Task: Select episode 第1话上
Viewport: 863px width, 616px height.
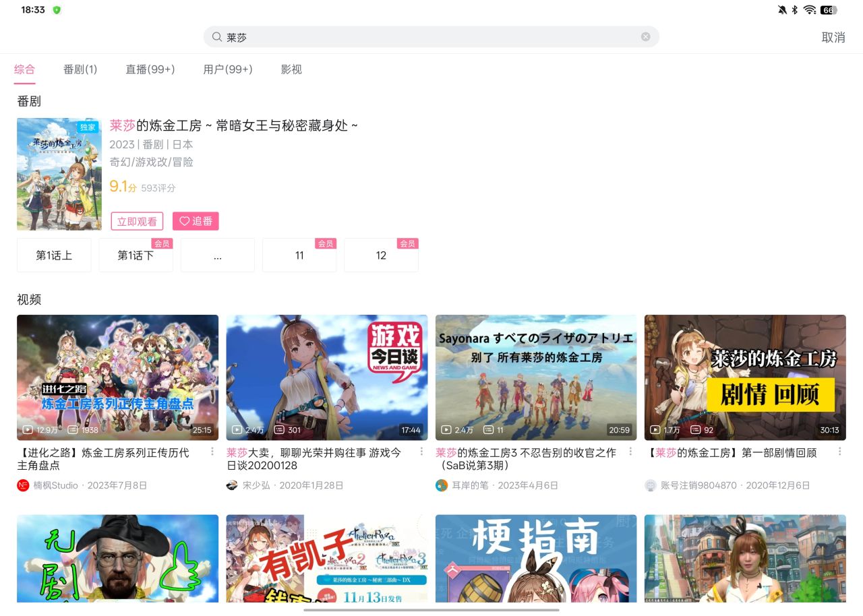Action: pyautogui.click(x=54, y=255)
